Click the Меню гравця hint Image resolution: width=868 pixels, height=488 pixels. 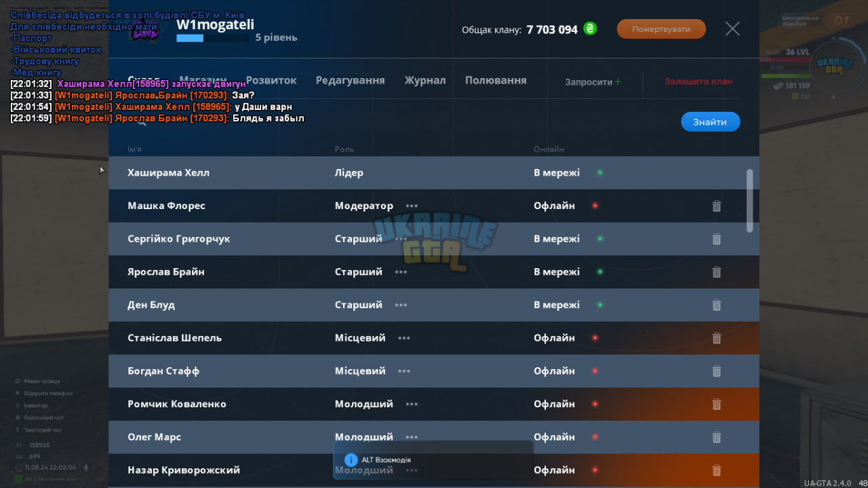pyautogui.click(x=42, y=381)
